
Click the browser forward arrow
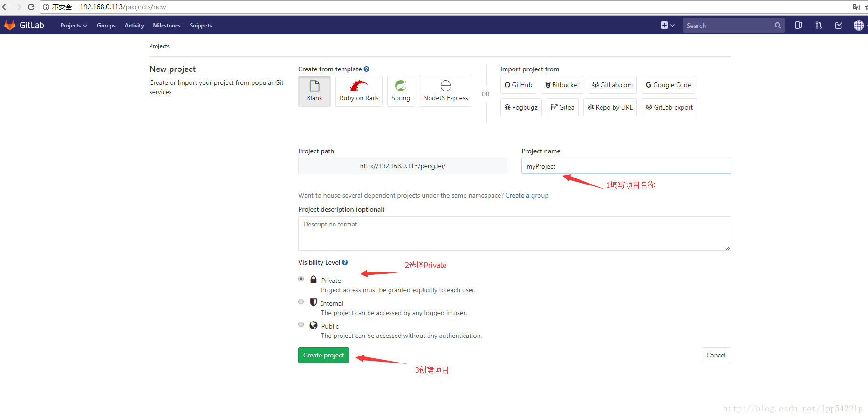coord(18,7)
